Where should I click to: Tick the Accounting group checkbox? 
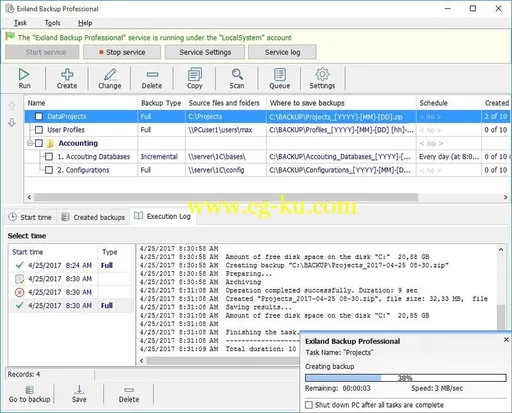[x=39, y=143]
